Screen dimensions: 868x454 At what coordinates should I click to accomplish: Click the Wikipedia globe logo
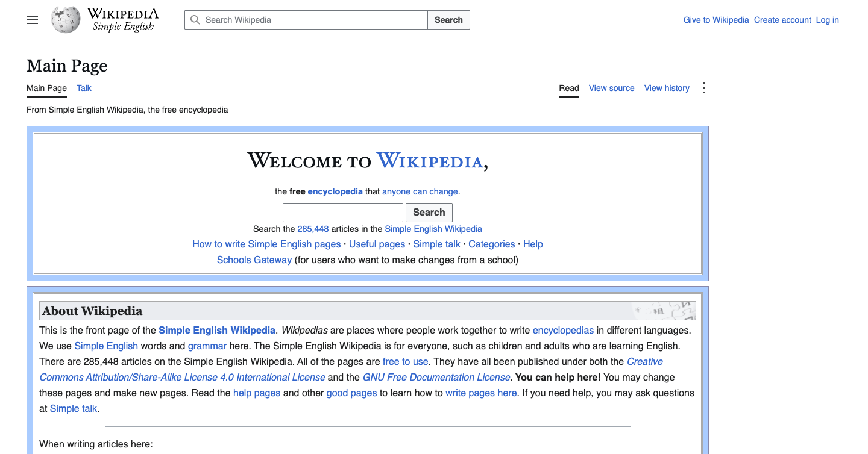click(x=66, y=20)
